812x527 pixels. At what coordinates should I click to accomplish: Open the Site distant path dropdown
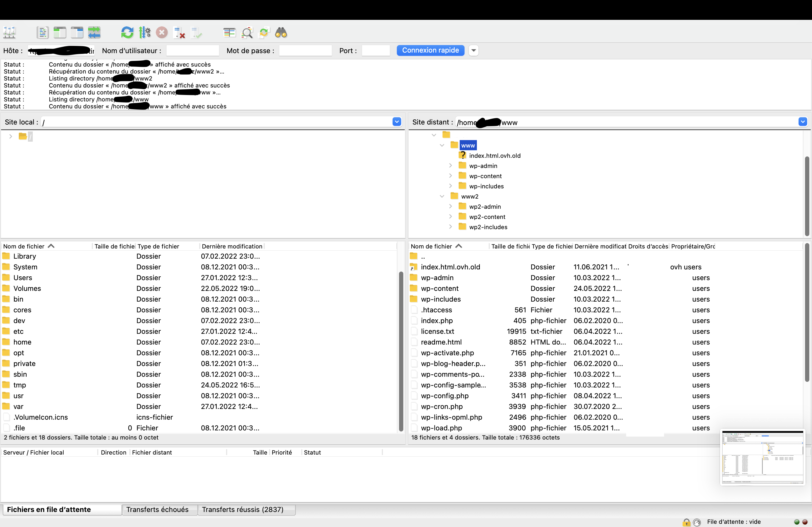[x=802, y=122]
